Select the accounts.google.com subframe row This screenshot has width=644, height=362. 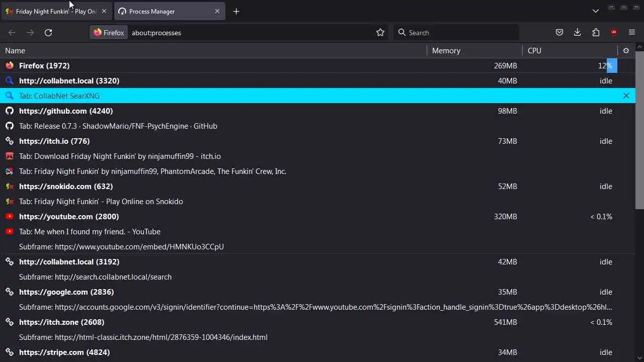[317, 307]
